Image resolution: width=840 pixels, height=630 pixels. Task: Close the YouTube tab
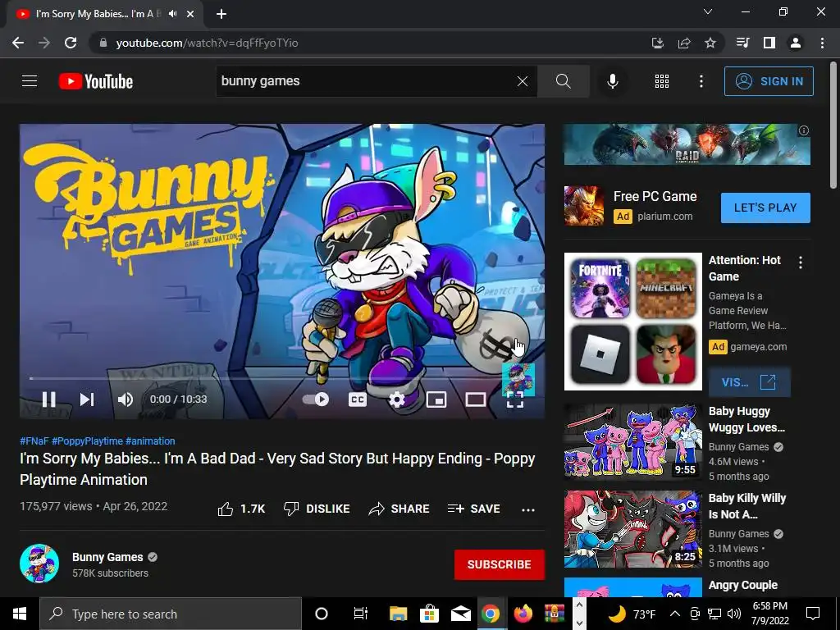190,14
